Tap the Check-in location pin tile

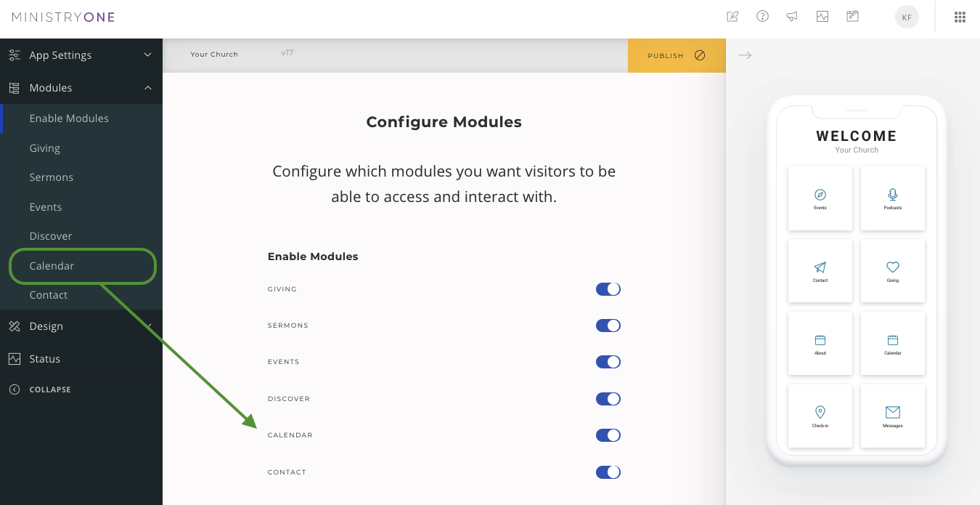[820, 416]
